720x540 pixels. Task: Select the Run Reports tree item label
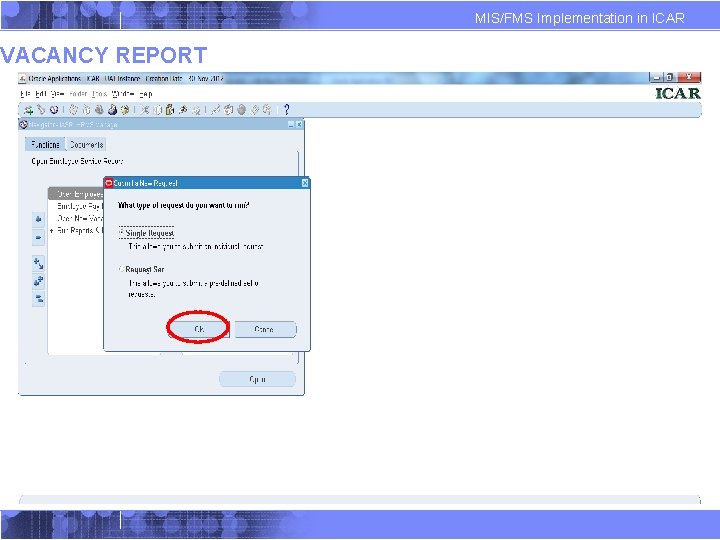pyautogui.click(x=79, y=231)
